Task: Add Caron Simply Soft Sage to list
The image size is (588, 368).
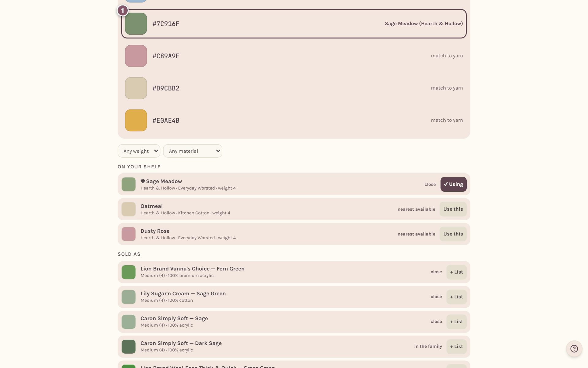Action: (456, 322)
